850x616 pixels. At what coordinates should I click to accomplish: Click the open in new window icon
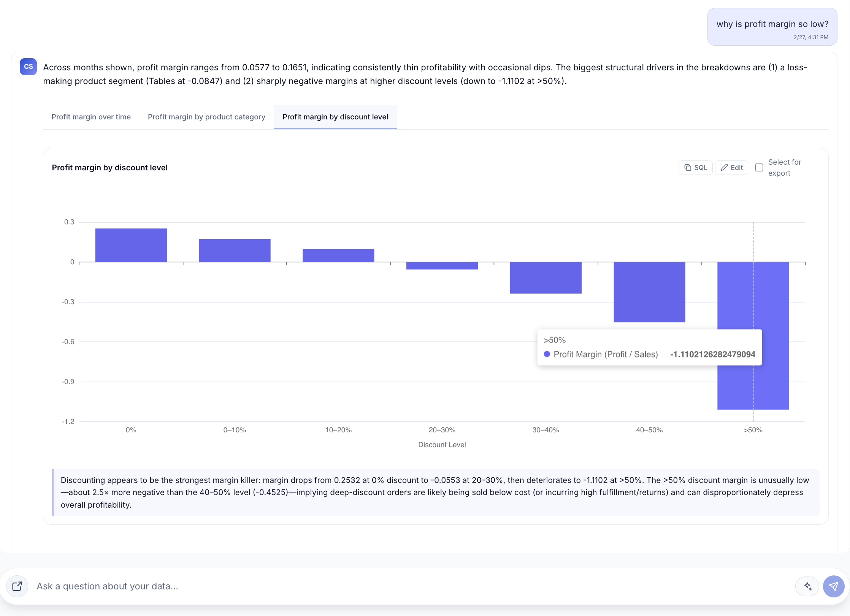(x=17, y=586)
